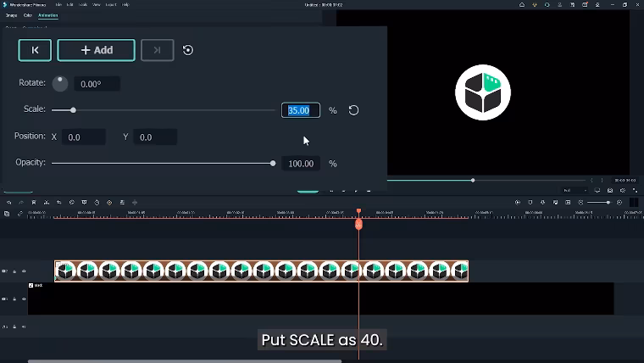Viewport: 644px width, 363px height.
Task: Select the Animation tab
Action: (48, 15)
